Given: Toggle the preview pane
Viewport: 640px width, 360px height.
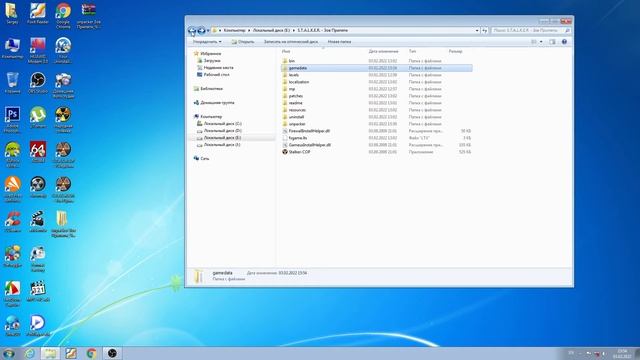Looking at the screenshot, I should (552, 42).
